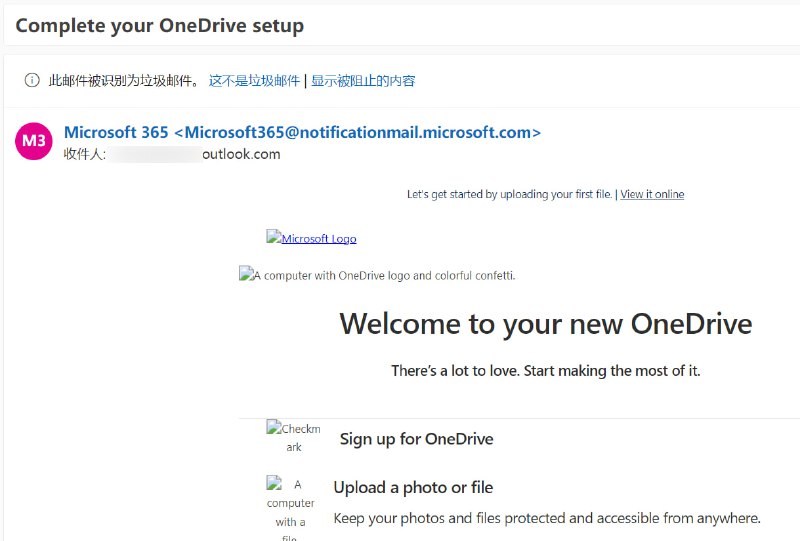800x541 pixels.
Task: Click the "Keep your photos and files protected" description
Action: click(x=547, y=518)
